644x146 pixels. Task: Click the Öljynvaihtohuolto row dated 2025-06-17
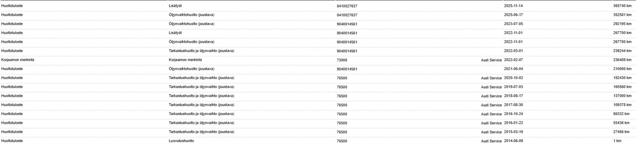(x=318, y=15)
